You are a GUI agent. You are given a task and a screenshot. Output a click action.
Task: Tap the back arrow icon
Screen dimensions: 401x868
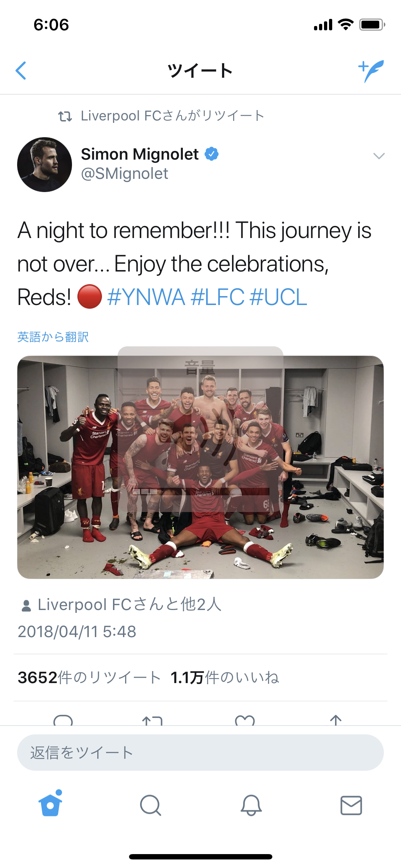[21, 71]
